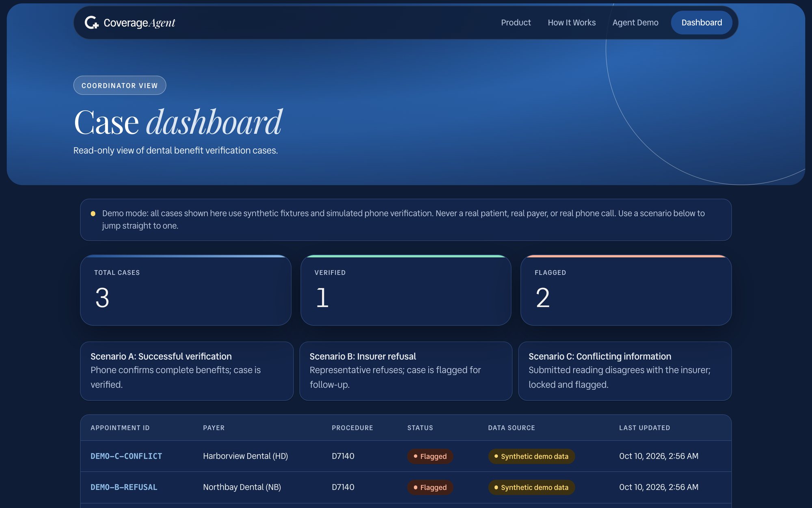Click the Dashboard nav button
This screenshot has height=508, width=812.
click(x=702, y=23)
